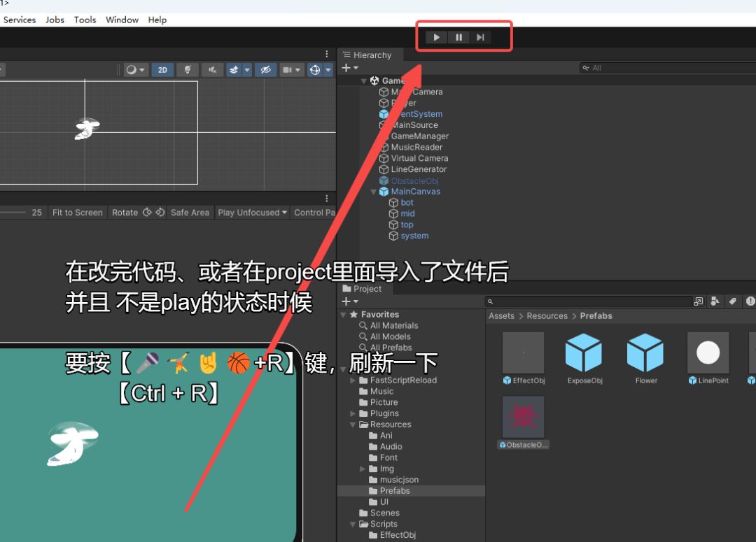756x542 pixels.
Task: Expand the FastScriptReload folder
Action: point(353,380)
